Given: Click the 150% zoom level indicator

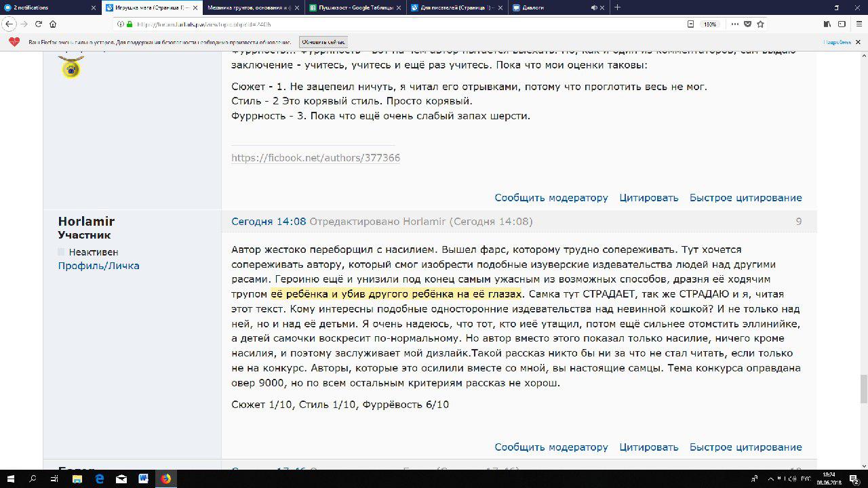Looking at the screenshot, I should pos(710,24).
